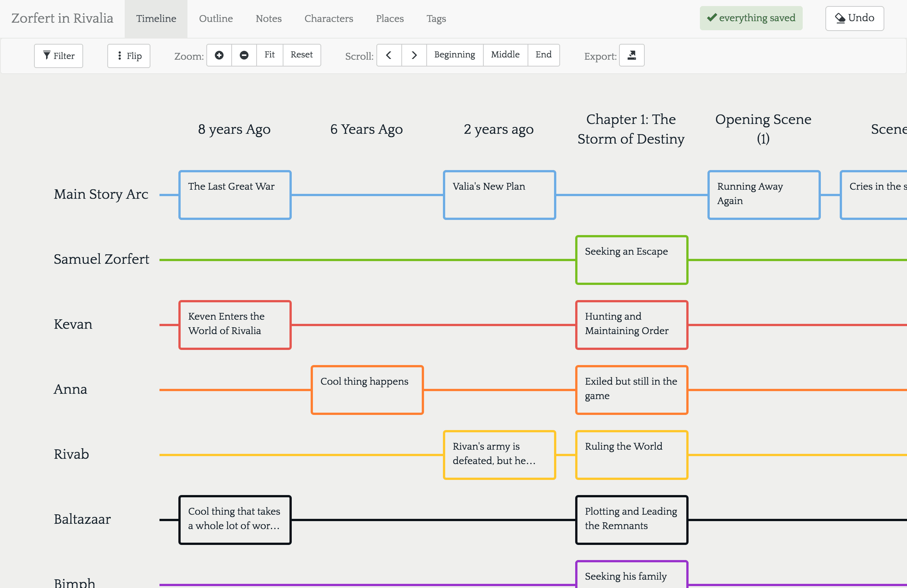Click the export icon button
This screenshot has width=907, height=588.
coord(631,55)
